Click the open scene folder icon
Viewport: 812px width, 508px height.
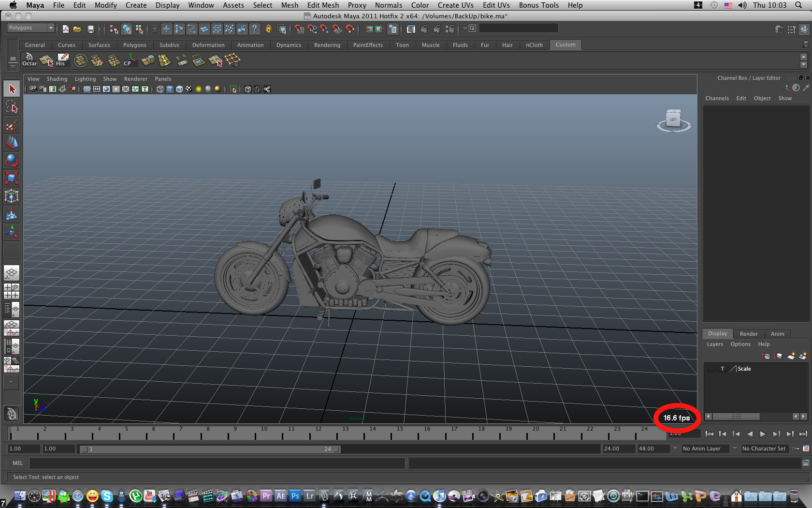pyautogui.click(x=77, y=29)
